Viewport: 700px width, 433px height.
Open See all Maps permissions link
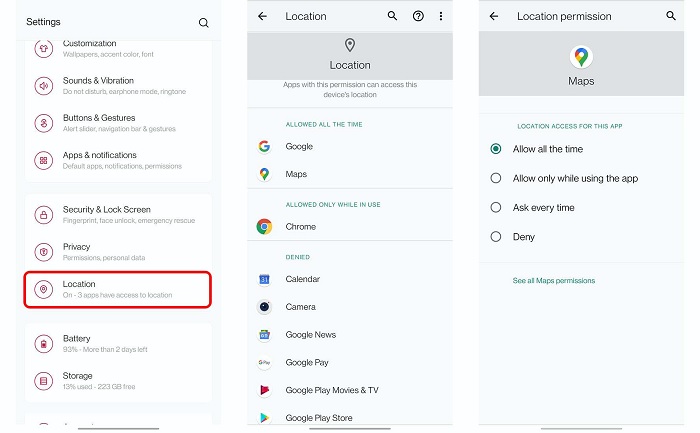point(553,281)
